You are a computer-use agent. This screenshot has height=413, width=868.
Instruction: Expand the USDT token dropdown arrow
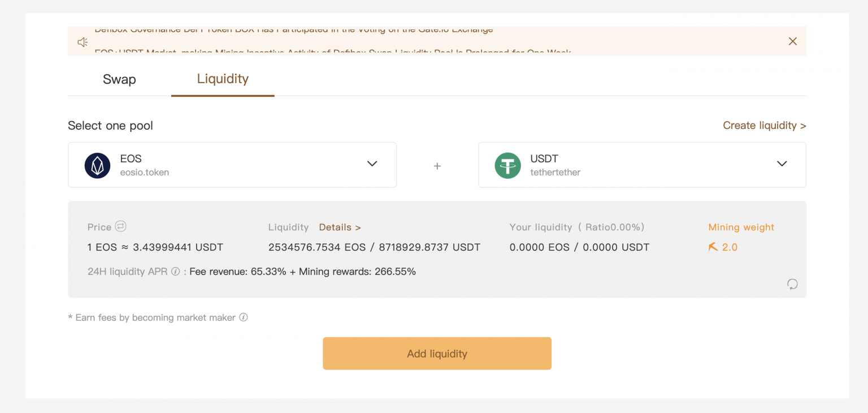point(782,164)
